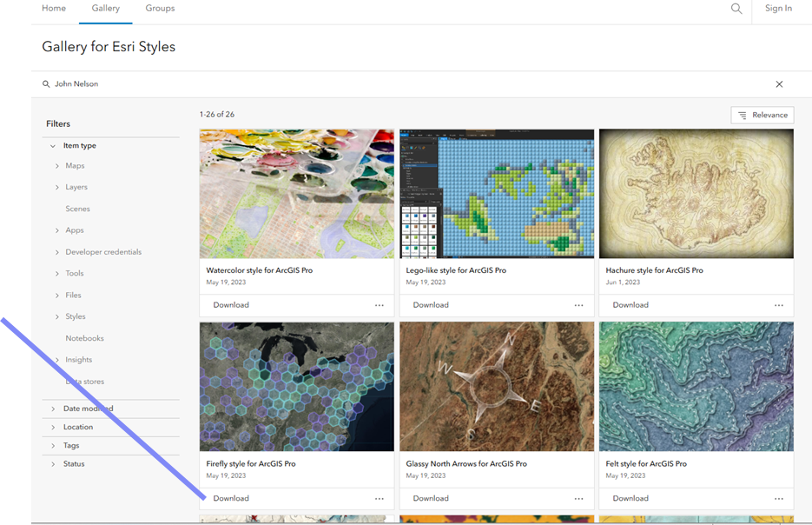The image size is (812, 525).
Task: Click the Jun 1, 2023 date text
Action: point(623,282)
